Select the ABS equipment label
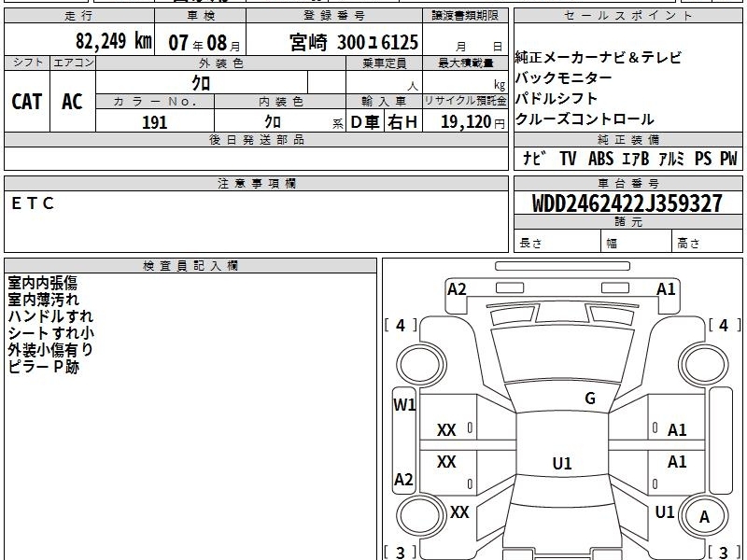Screen dimensions: 747x560 [600, 159]
